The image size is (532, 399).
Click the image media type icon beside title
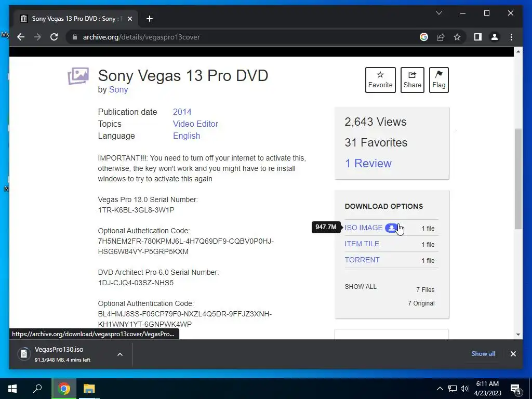78,76
